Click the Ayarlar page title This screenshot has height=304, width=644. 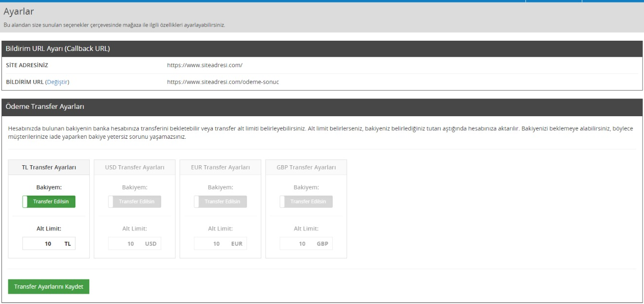click(19, 11)
